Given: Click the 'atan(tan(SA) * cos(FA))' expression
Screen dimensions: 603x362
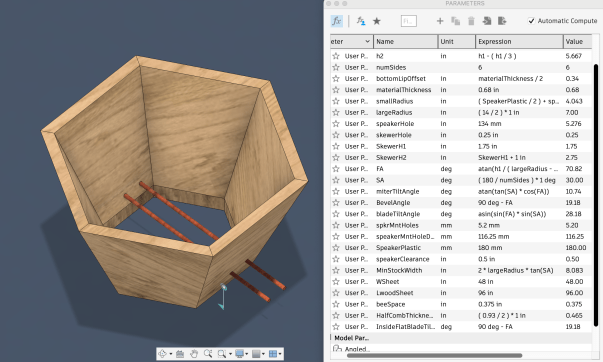Looking at the screenshot, I should [x=513, y=191].
